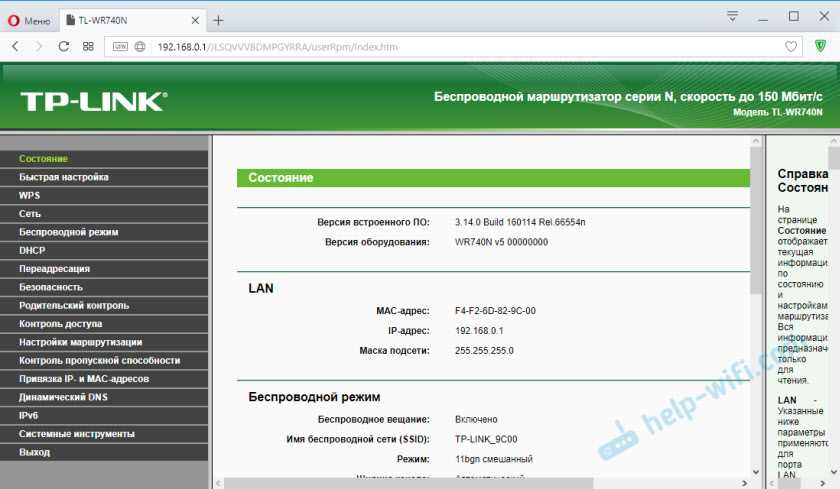
Task: Click the LAN section heading
Action: point(261,288)
